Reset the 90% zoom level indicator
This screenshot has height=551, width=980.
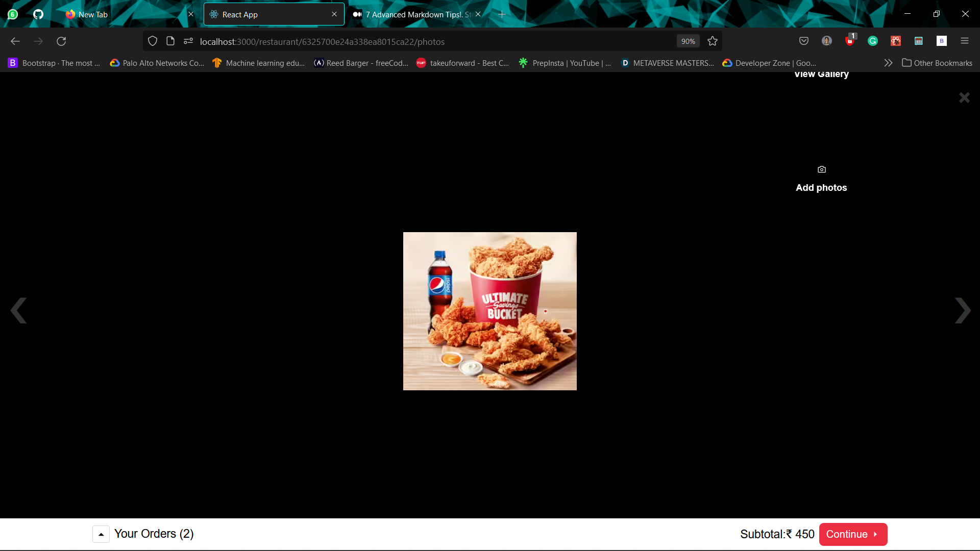click(688, 41)
